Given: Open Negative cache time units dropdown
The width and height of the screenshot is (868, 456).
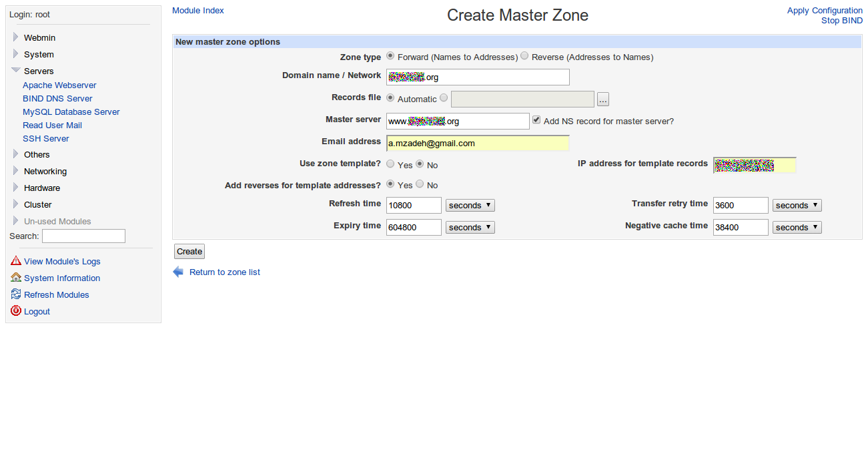Looking at the screenshot, I should coord(797,228).
